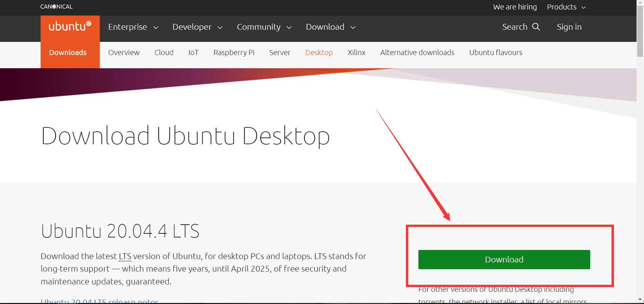Image resolution: width=644 pixels, height=304 pixels.
Task: Click the Canonical logo at top
Action: tap(56, 6)
